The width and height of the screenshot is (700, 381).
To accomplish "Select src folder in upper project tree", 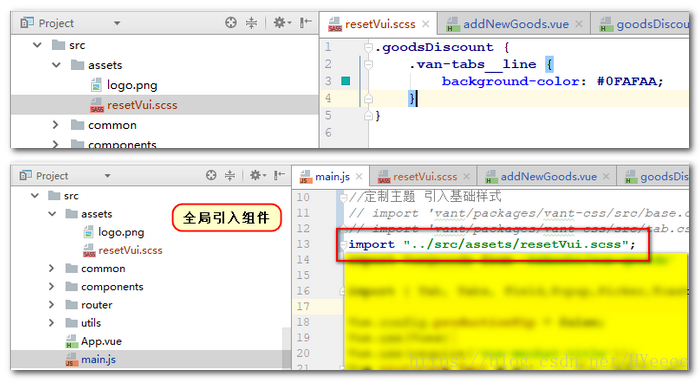I will pyautogui.click(x=77, y=45).
